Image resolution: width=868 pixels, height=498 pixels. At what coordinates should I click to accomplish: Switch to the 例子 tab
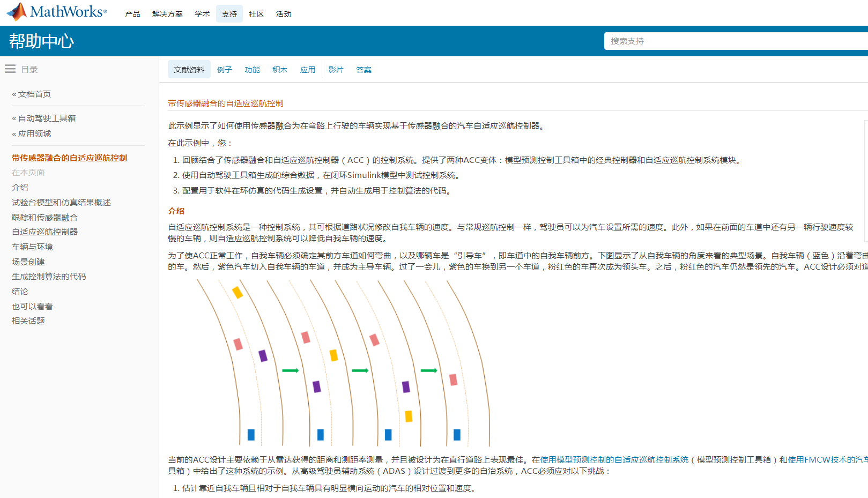[225, 70]
